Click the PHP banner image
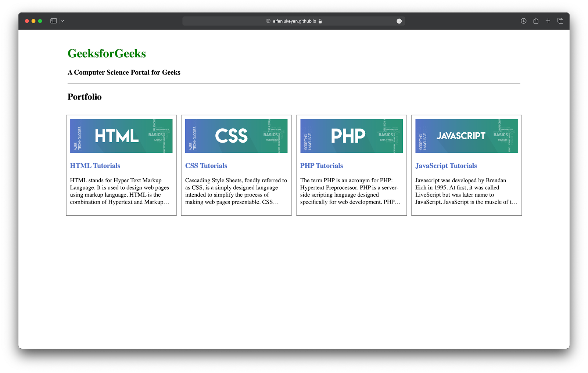The width and height of the screenshot is (588, 373). click(x=351, y=136)
